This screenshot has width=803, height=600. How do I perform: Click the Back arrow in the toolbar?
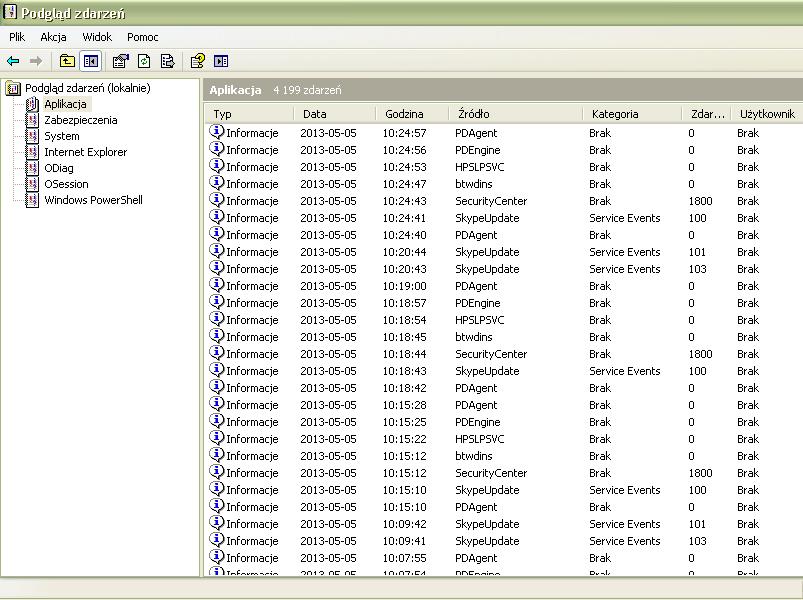[13, 61]
